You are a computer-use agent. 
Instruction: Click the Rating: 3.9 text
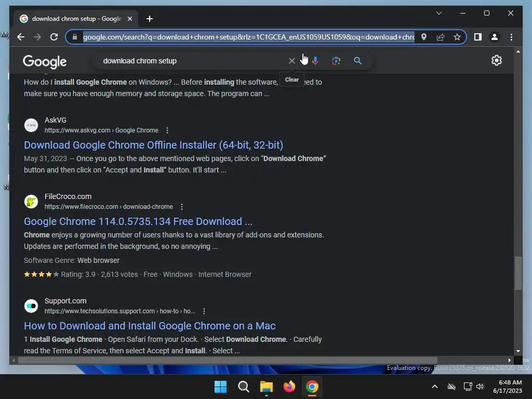[x=78, y=274]
